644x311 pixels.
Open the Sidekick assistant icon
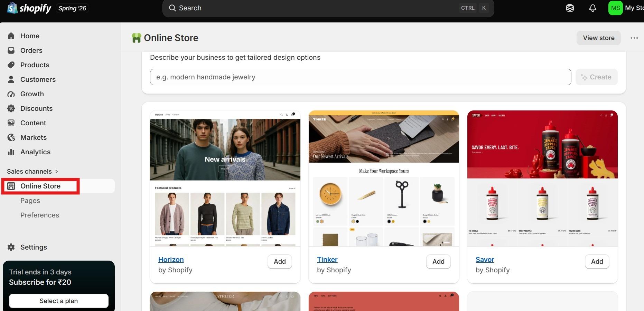pos(570,8)
